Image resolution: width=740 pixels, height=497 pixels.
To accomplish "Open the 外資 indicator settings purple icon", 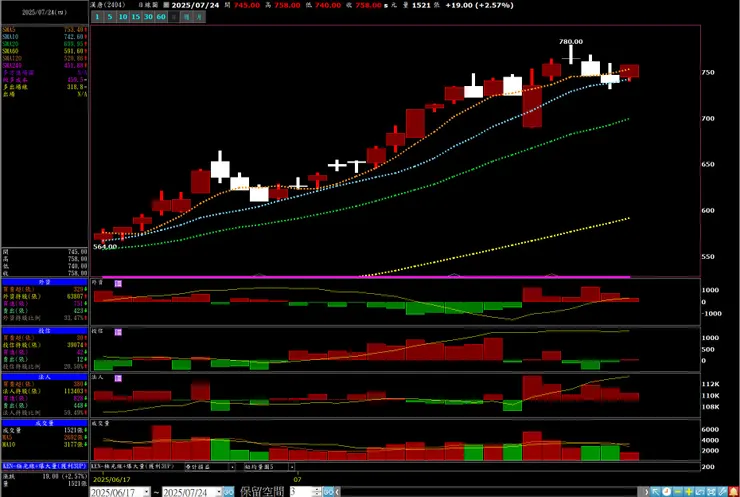I will coord(118,283).
